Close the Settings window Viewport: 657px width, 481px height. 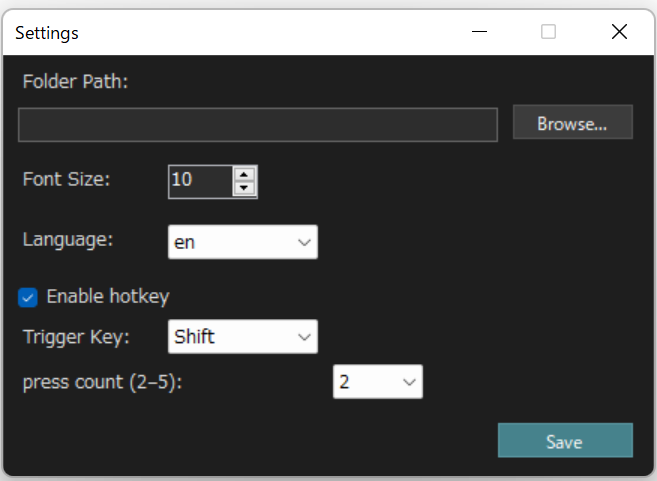619,32
